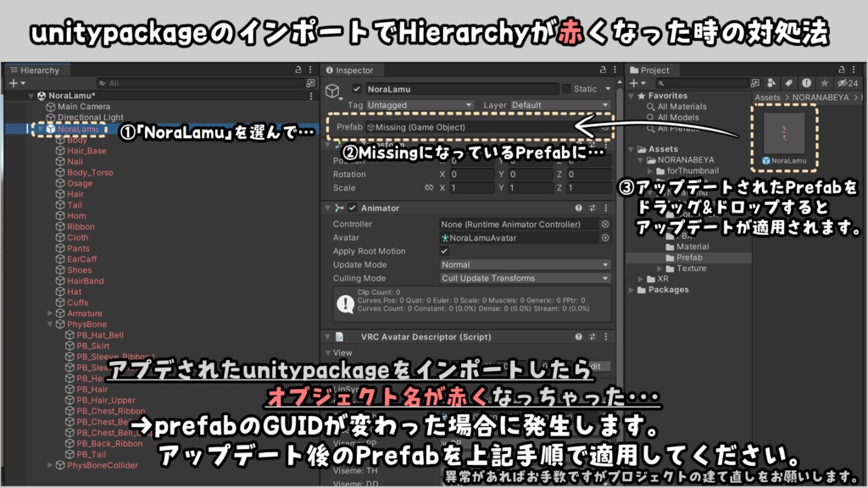Image resolution: width=868 pixels, height=488 pixels.
Task: Lock the Hierarchy panel
Action: [x=298, y=69]
